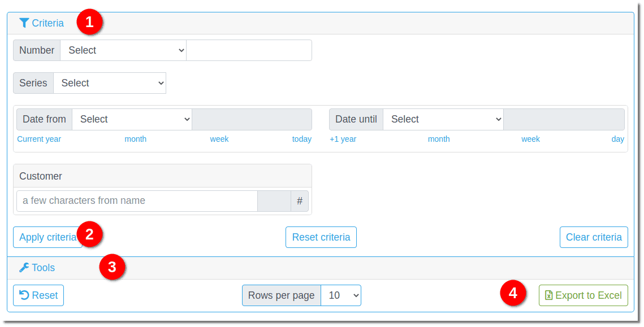The height and width of the screenshot is (327, 644).
Task: Open the Series Select dropdown
Action: (110, 83)
